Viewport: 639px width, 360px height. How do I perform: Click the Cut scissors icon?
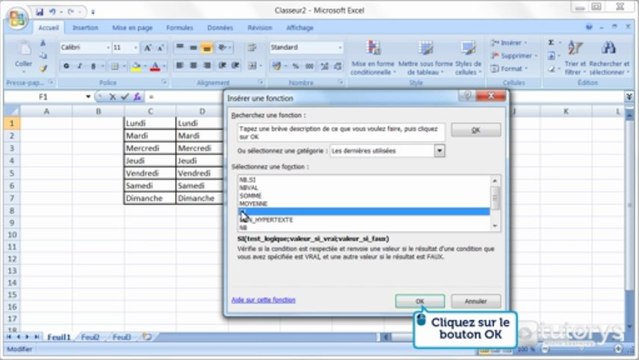(43, 43)
